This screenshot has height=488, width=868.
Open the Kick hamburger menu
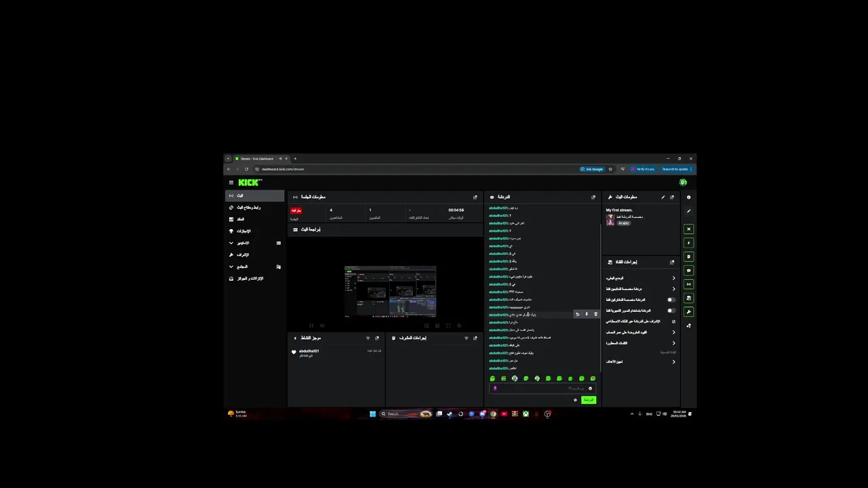[x=231, y=182]
